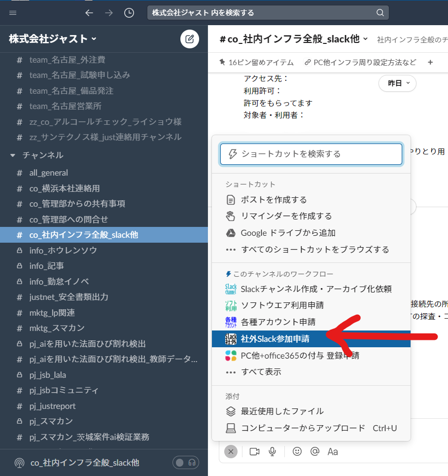448x476 pixels.
Task: Open the emoji picker
Action: point(297,452)
